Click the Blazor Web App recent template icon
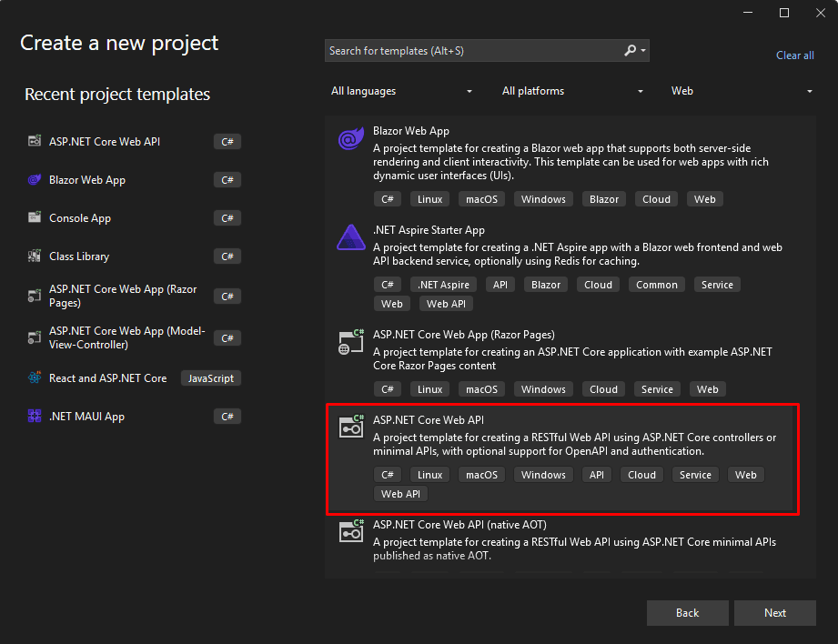Image resolution: width=838 pixels, height=644 pixels. point(35,179)
